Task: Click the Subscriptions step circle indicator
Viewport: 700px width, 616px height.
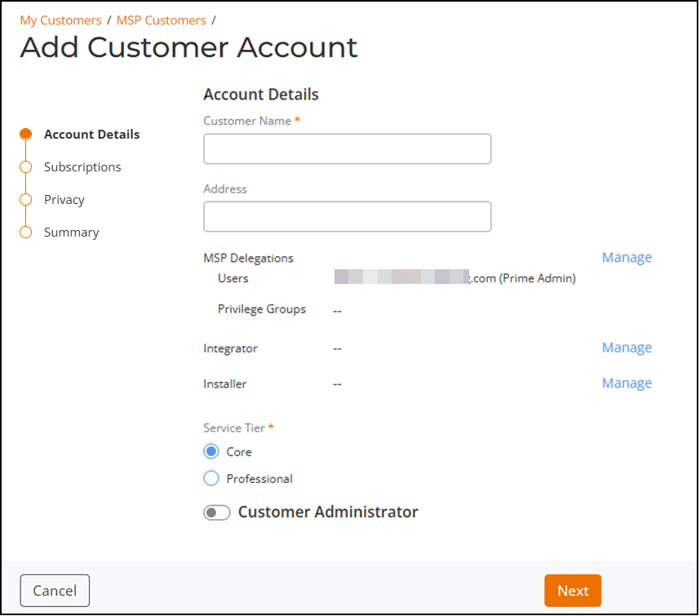Action: pos(26,167)
